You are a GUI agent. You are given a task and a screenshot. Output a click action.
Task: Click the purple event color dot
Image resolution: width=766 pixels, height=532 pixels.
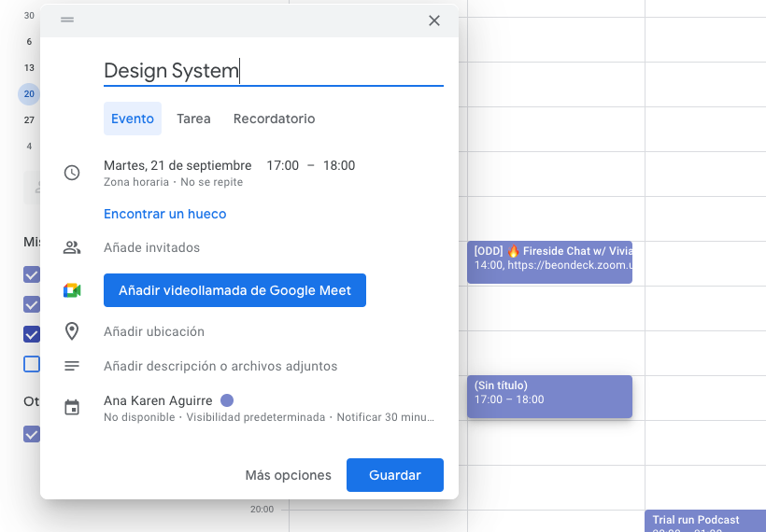(227, 400)
